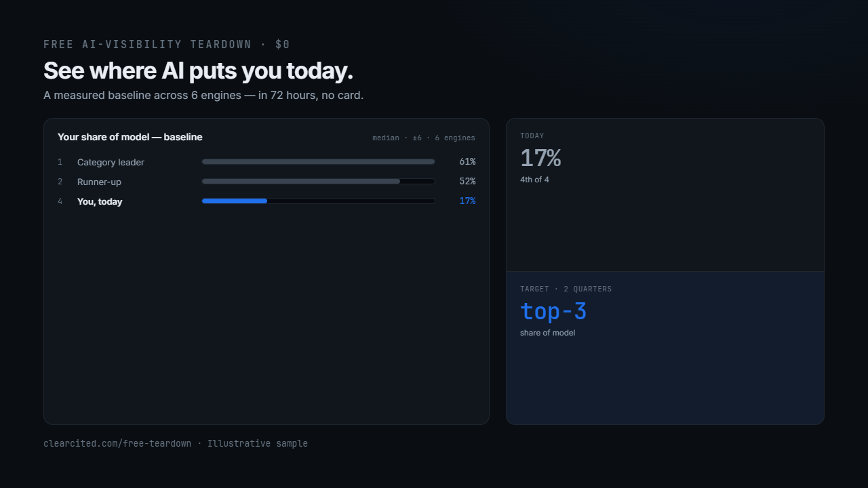Viewport: 868px width, 488px height.
Task: Click the Runner-up progress bar
Action: (x=318, y=182)
